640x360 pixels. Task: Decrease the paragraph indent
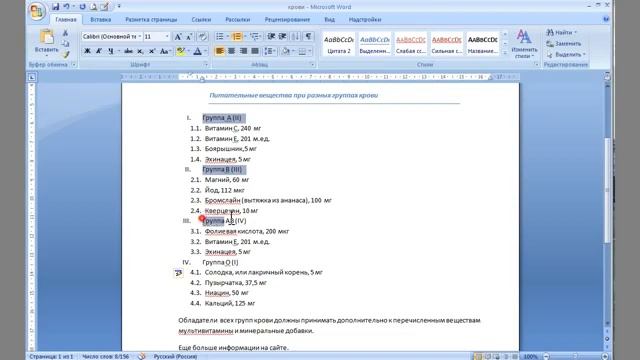[x=271, y=37]
